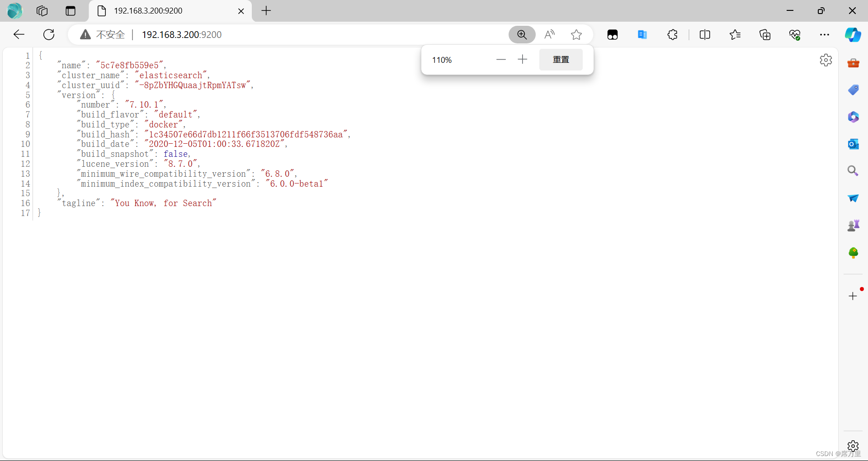Open the workspaces icon in title bar
868x461 pixels.
pos(42,11)
